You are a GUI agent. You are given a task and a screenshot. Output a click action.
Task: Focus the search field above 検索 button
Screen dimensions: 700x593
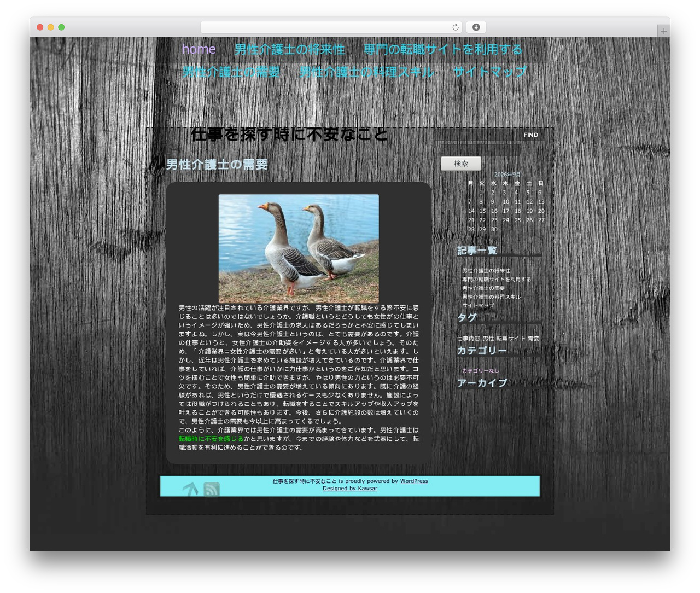(x=480, y=150)
